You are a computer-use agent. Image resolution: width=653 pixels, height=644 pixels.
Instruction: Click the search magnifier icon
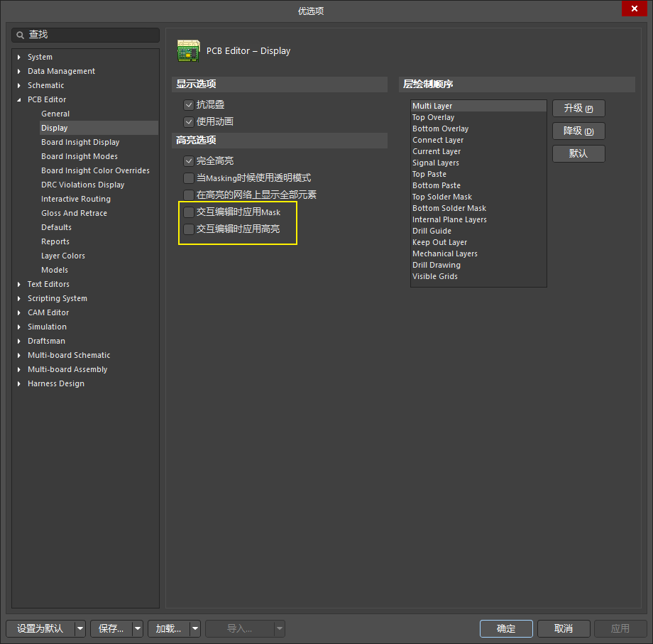pyautogui.click(x=20, y=35)
